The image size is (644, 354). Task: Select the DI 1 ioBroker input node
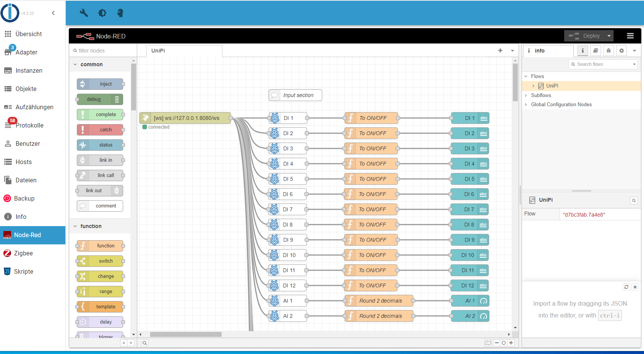tap(288, 118)
